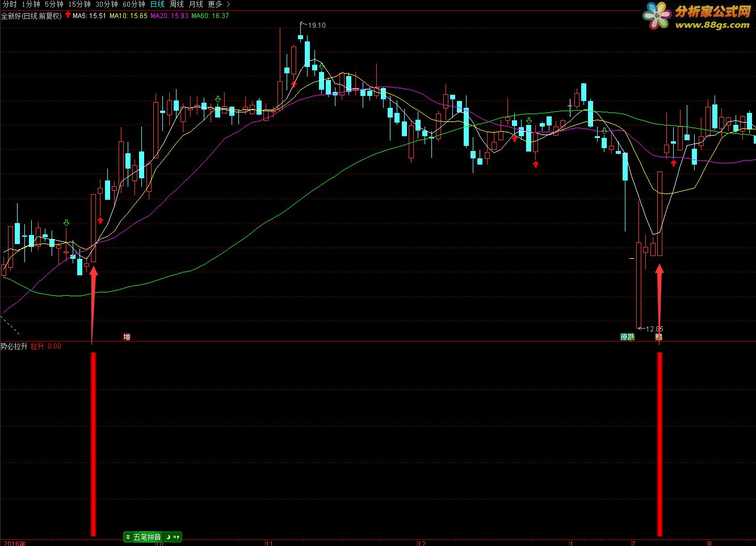Click the MA60: 16.37 indicator label
Viewport: 756px width, 546px height.
(x=210, y=16)
